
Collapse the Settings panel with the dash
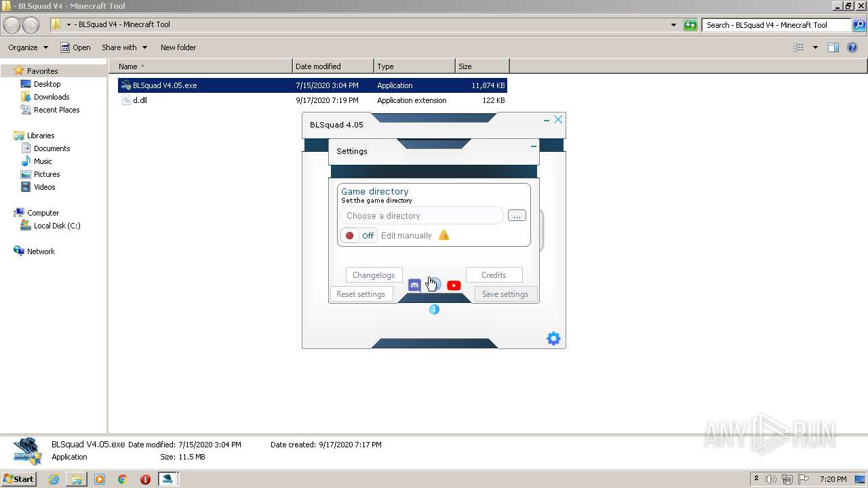[533, 146]
